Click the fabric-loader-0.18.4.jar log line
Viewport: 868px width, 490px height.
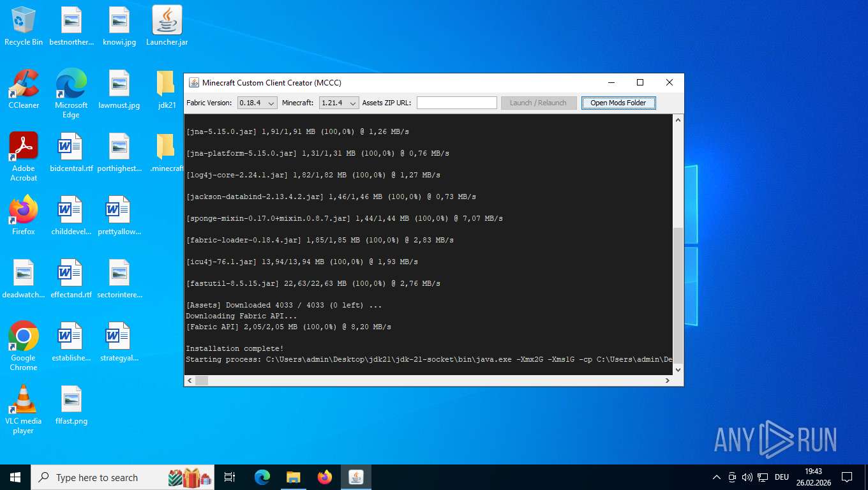[x=320, y=240]
